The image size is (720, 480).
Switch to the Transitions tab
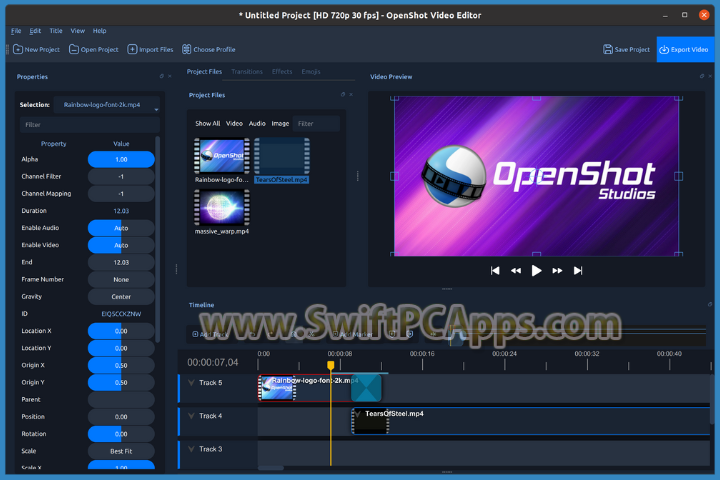pos(247,72)
